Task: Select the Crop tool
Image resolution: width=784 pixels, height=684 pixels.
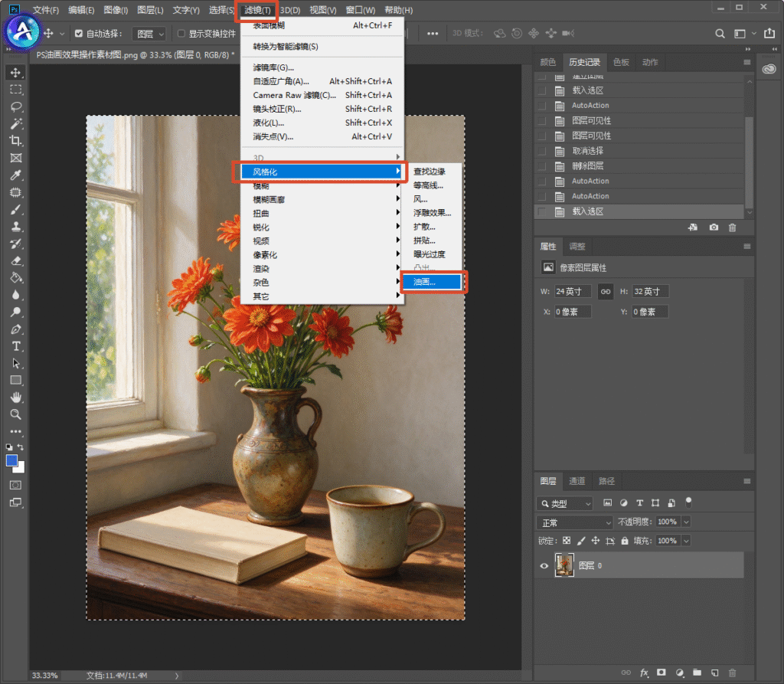Action: [x=15, y=141]
